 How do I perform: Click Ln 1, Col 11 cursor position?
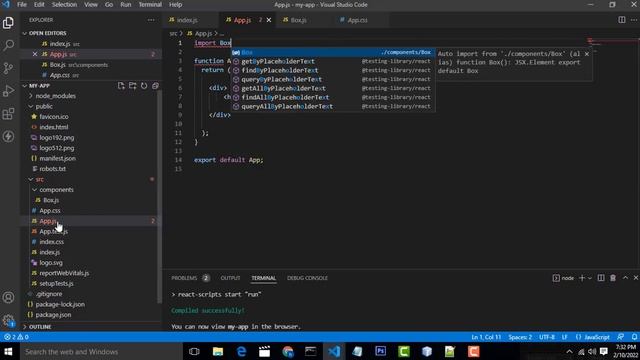click(486, 337)
